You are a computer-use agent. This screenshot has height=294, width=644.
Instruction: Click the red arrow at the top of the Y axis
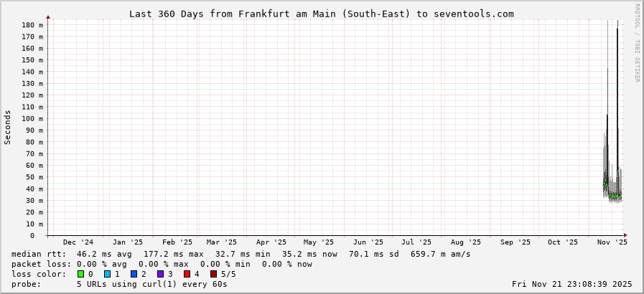49,17
